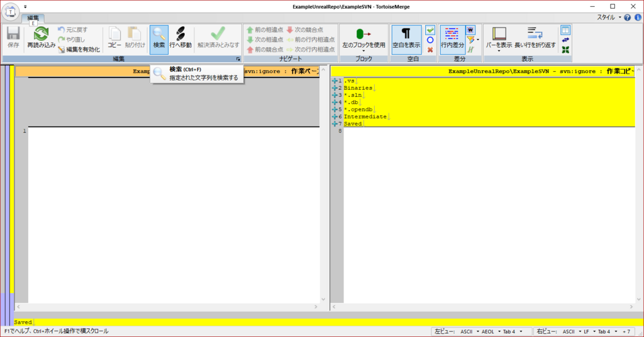This screenshot has height=337, width=644.
Task: Click left view AEOL line-ending dropdown
Action: point(491,331)
